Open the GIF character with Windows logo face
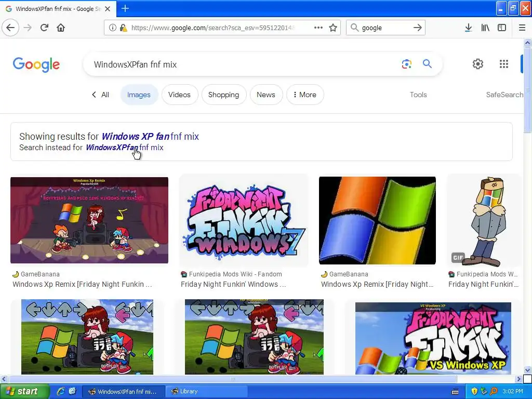 [x=485, y=221]
